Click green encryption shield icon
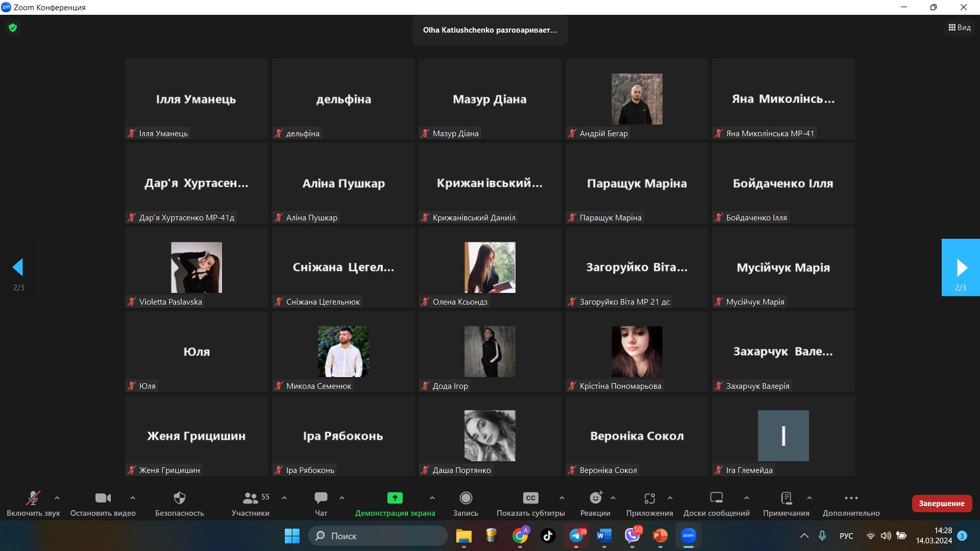The height and width of the screenshot is (551, 980). (13, 28)
